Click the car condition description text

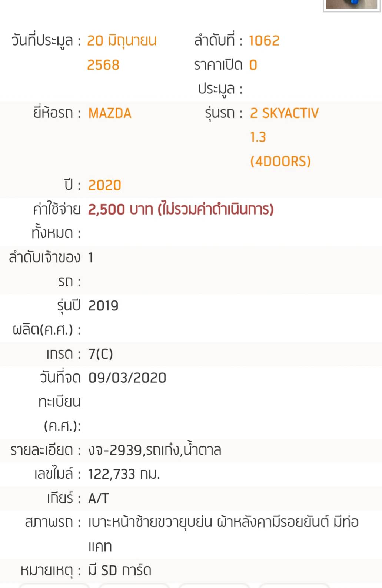[223, 522]
